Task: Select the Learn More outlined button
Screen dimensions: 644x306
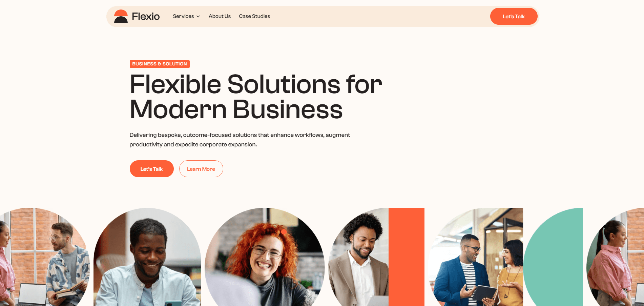Action: click(201, 169)
